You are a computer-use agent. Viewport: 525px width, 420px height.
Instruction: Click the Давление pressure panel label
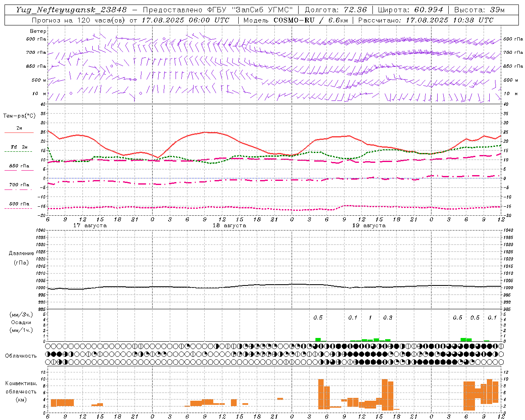click(21, 253)
